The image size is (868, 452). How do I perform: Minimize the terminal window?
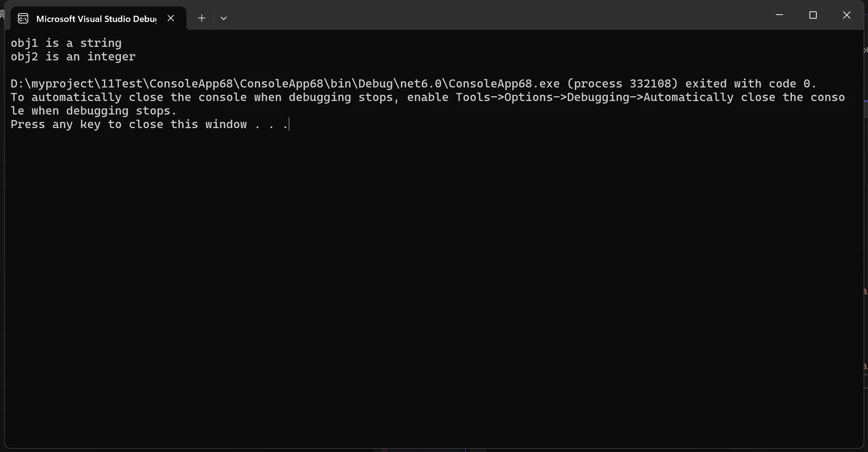click(779, 15)
